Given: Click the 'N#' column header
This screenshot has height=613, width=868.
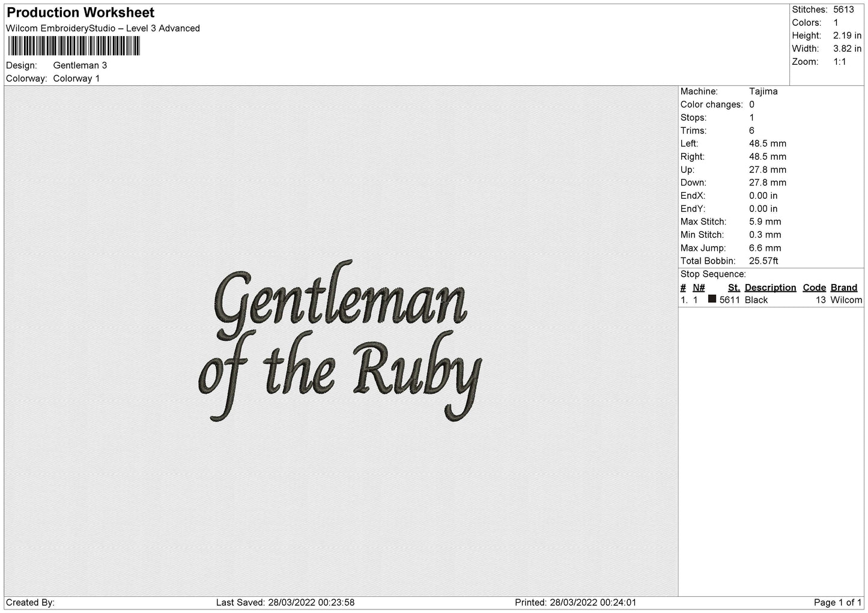Looking at the screenshot, I should click(699, 288).
